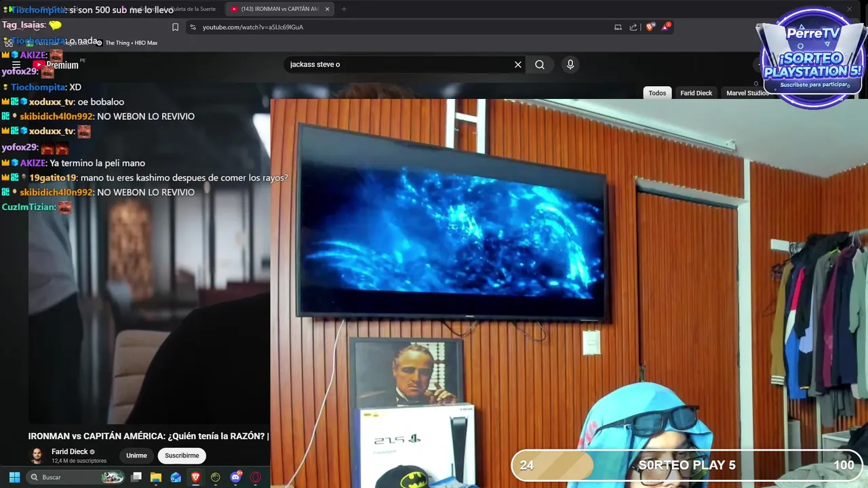The height and width of the screenshot is (488, 868).
Task: Open the Windows Start menu
Action: coord(14,477)
